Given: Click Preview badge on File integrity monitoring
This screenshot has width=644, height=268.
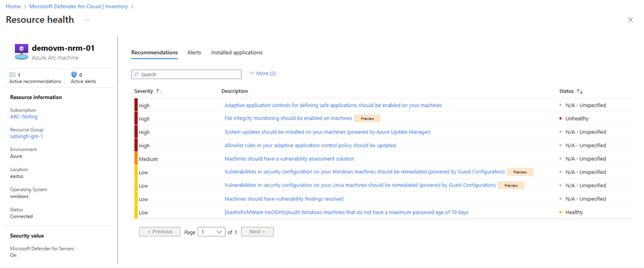Looking at the screenshot, I should 367,118.
